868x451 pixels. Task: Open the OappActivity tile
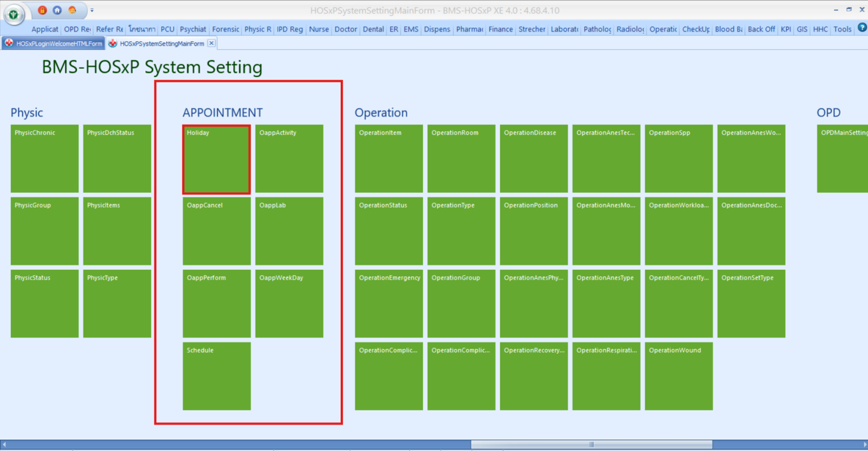(x=289, y=159)
